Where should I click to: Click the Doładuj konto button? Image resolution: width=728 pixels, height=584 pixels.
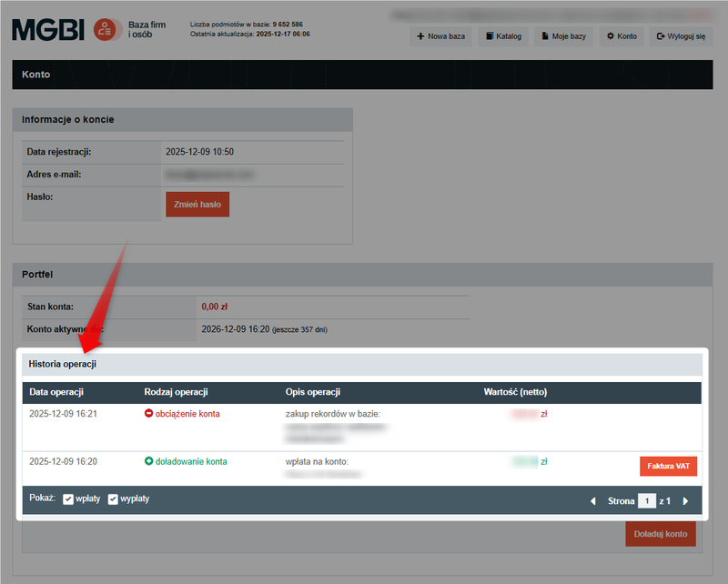tap(661, 534)
